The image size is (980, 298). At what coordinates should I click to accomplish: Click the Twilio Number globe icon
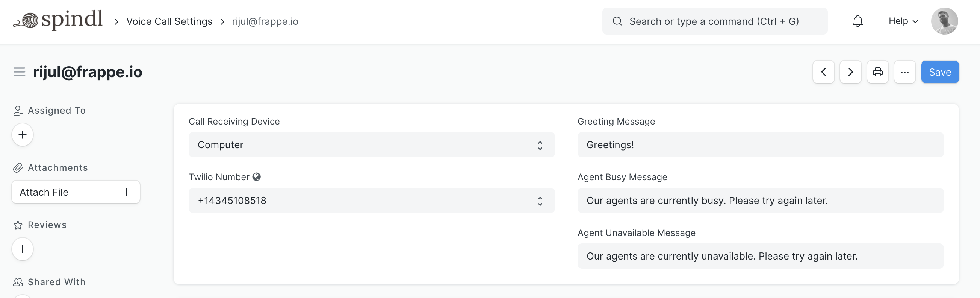point(257,177)
